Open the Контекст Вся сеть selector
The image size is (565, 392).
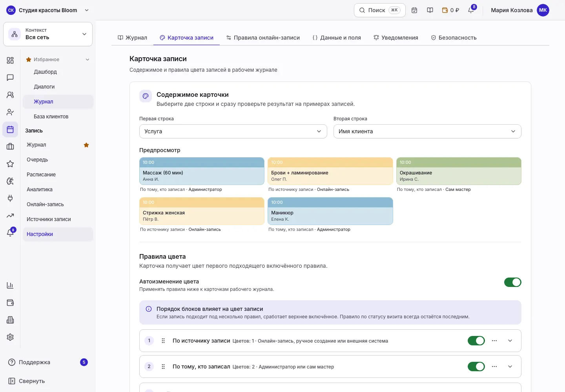point(48,34)
